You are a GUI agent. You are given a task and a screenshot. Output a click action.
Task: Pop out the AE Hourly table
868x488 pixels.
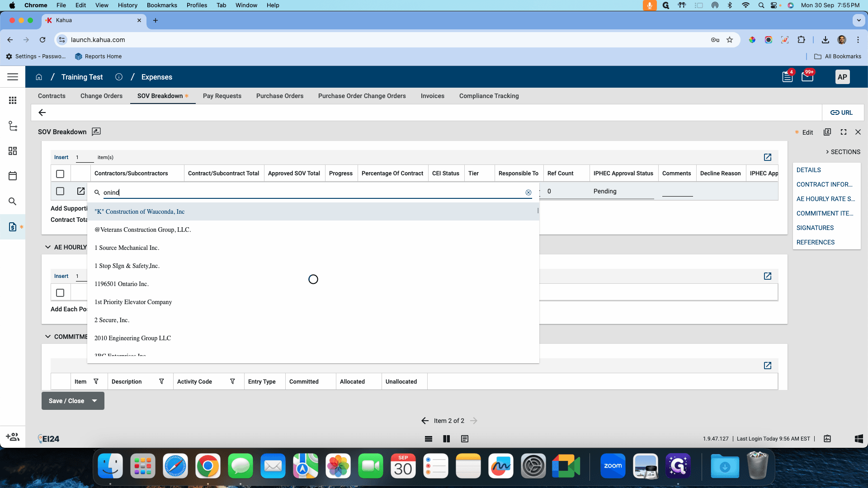pos(768,276)
